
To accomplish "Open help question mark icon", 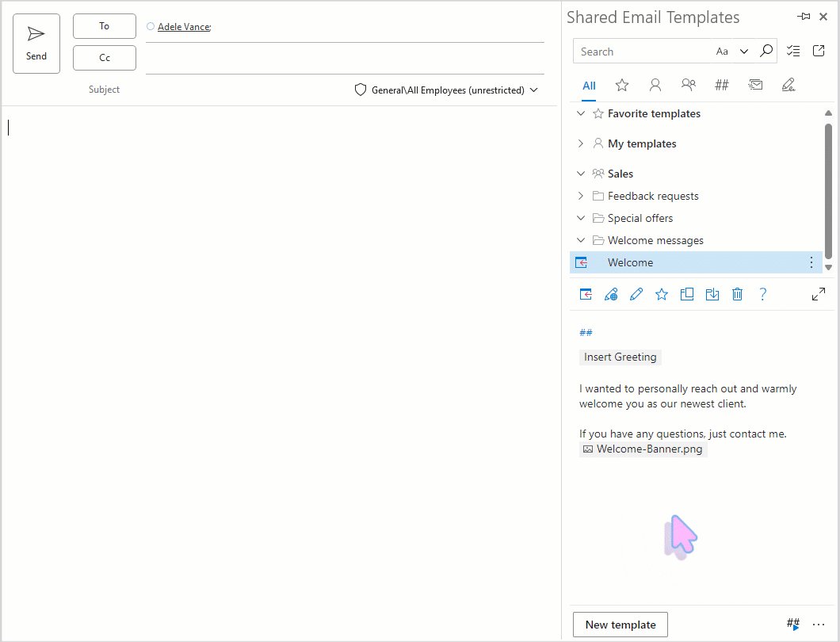I will (x=763, y=294).
